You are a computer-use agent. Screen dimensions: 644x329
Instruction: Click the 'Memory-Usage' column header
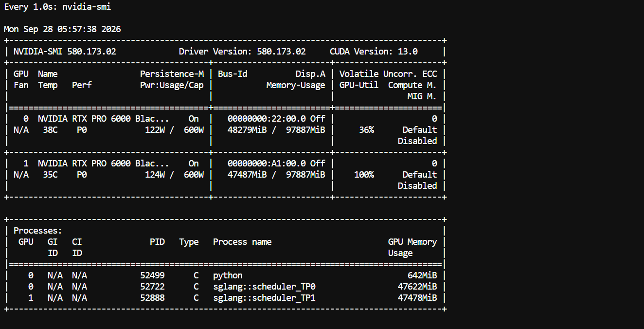tap(296, 85)
